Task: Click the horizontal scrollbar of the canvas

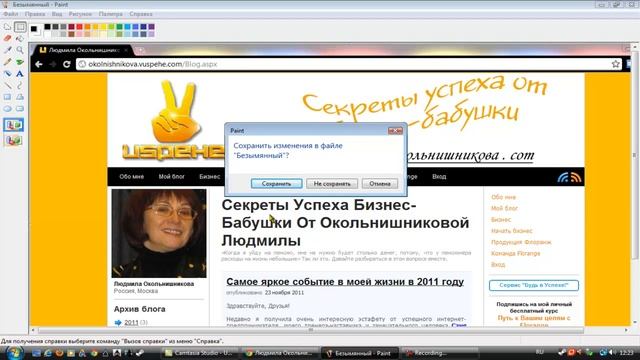Action: pos(310,330)
